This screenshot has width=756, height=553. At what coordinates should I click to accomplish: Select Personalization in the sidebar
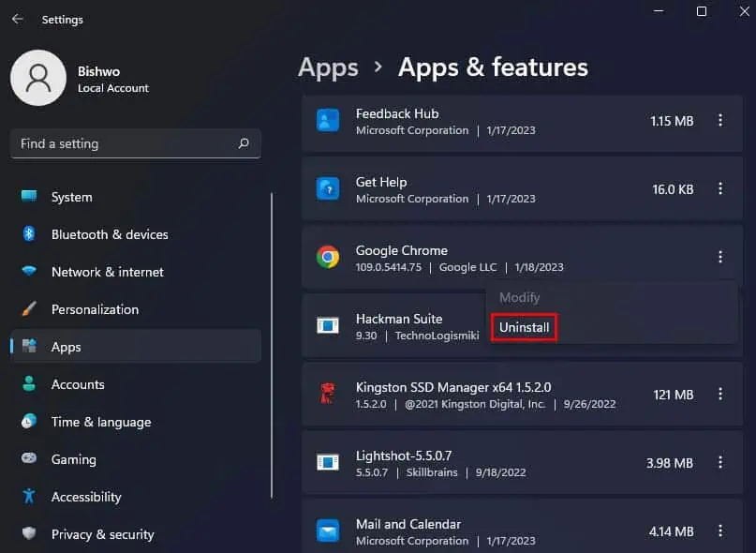click(136, 309)
